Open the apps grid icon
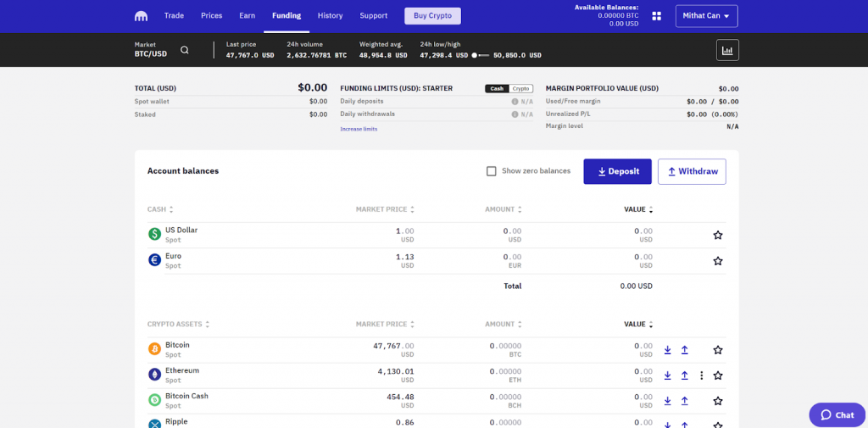 coord(657,16)
